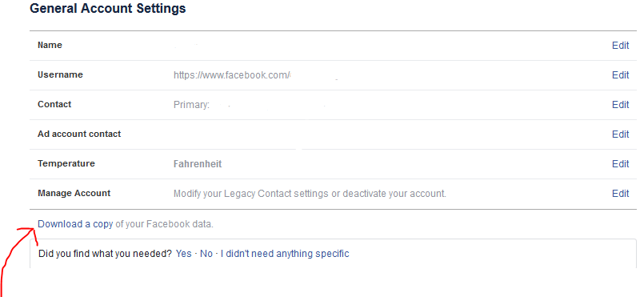644x297 pixels.
Task: Open the Download a copy link
Action: (75, 224)
